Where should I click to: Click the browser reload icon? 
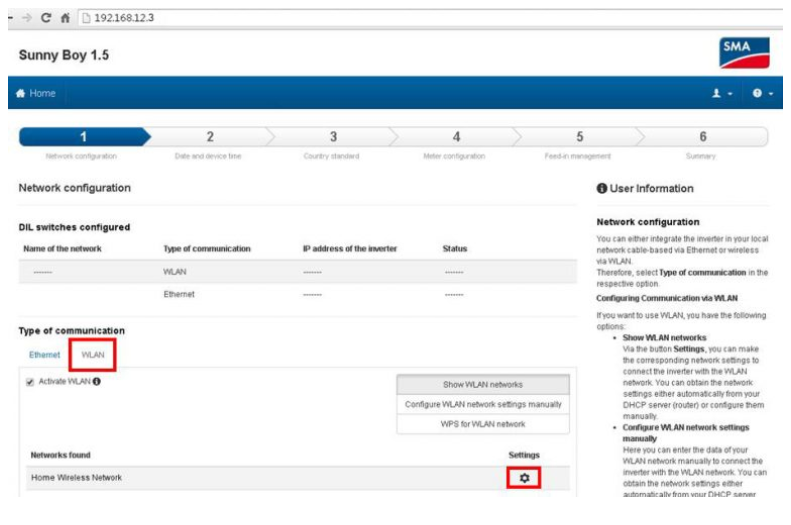(x=46, y=18)
